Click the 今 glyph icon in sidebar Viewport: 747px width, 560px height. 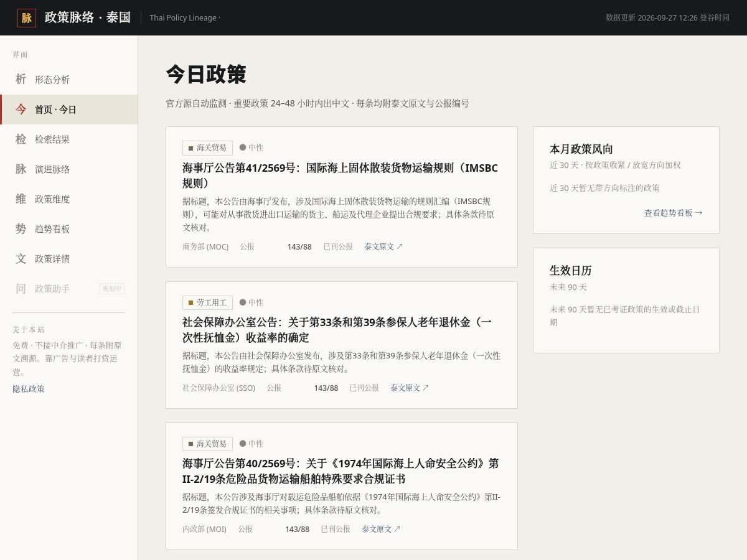click(21, 109)
